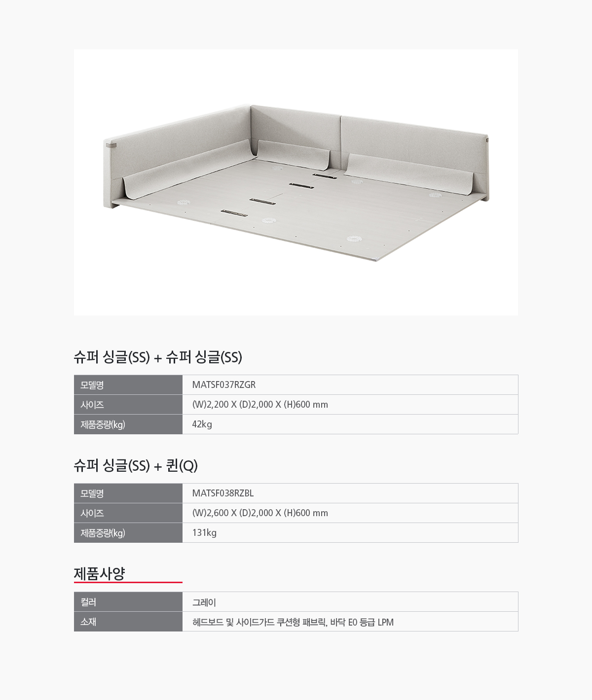
Task: Open the 제품사양 section tab
Action: click(x=100, y=574)
